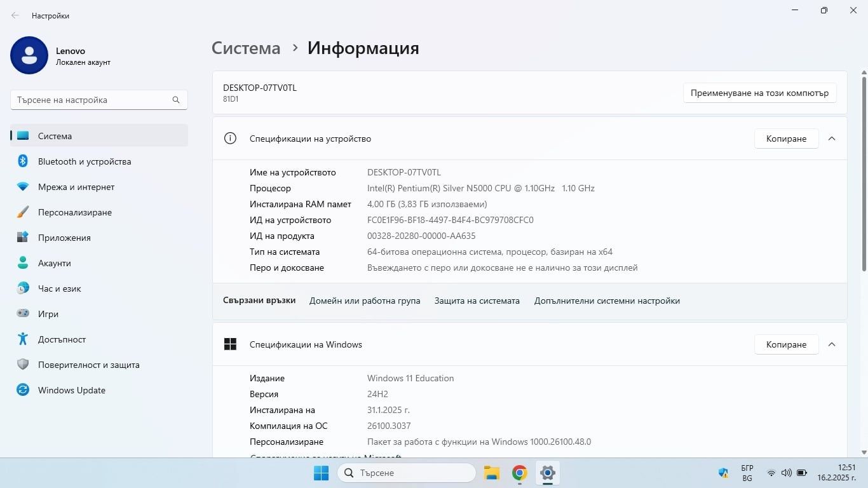
Task: Click the Система monitor icon in sidebar
Action: tap(23, 136)
